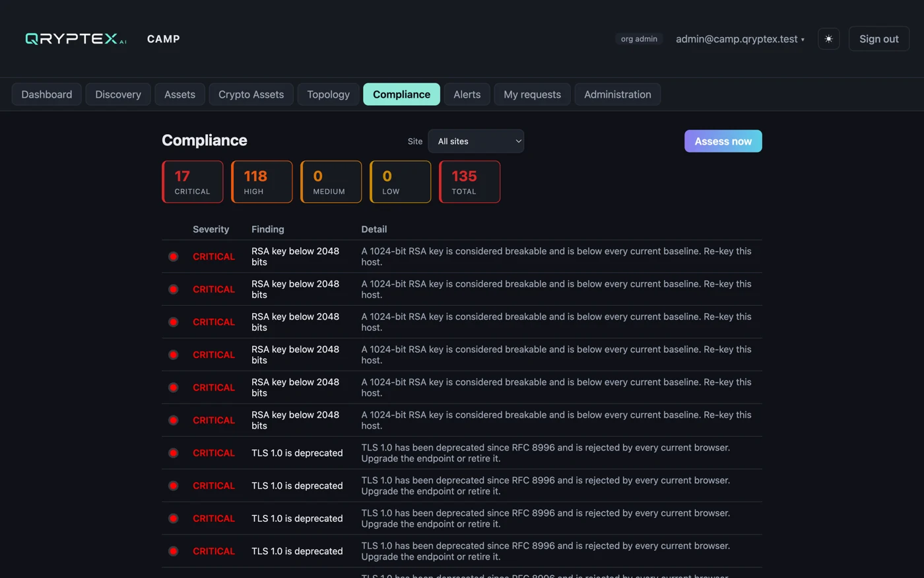The width and height of the screenshot is (924, 578).
Task: Click the red dot beside first TLS 1.0 finding
Action: tap(173, 453)
